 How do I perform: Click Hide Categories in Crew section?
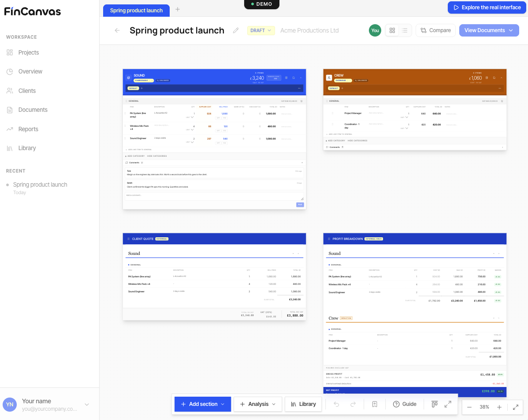tap(357, 140)
